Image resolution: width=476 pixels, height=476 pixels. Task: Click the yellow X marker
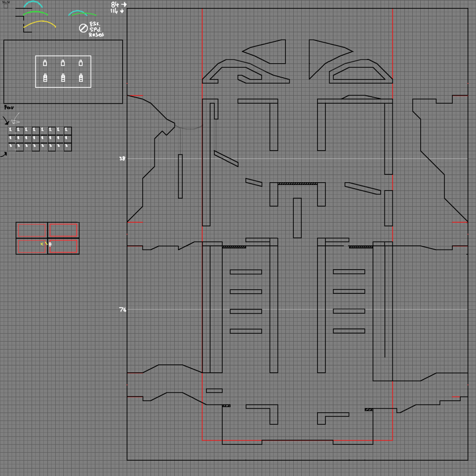pyautogui.click(x=42, y=244)
